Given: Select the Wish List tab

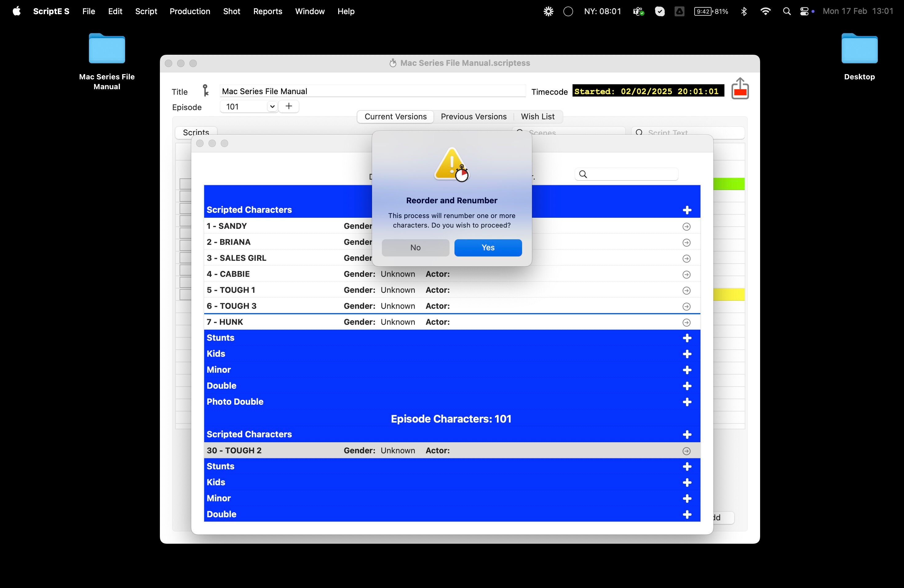Looking at the screenshot, I should coord(537,117).
